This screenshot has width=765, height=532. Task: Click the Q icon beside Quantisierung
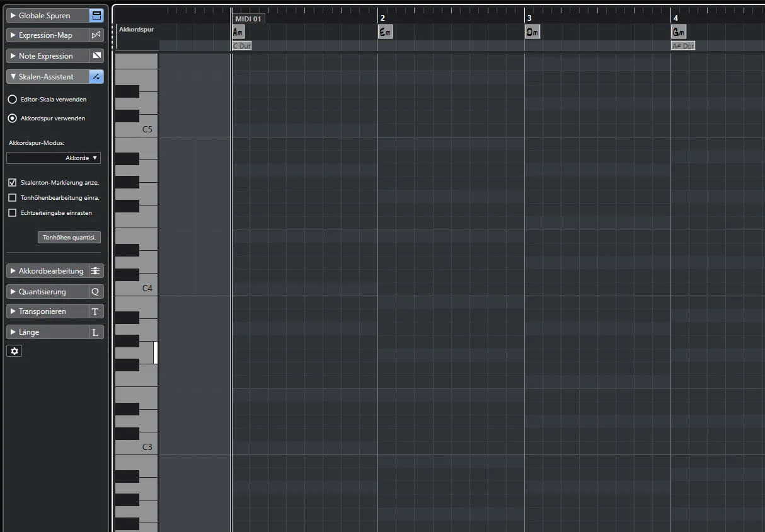tap(96, 292)
